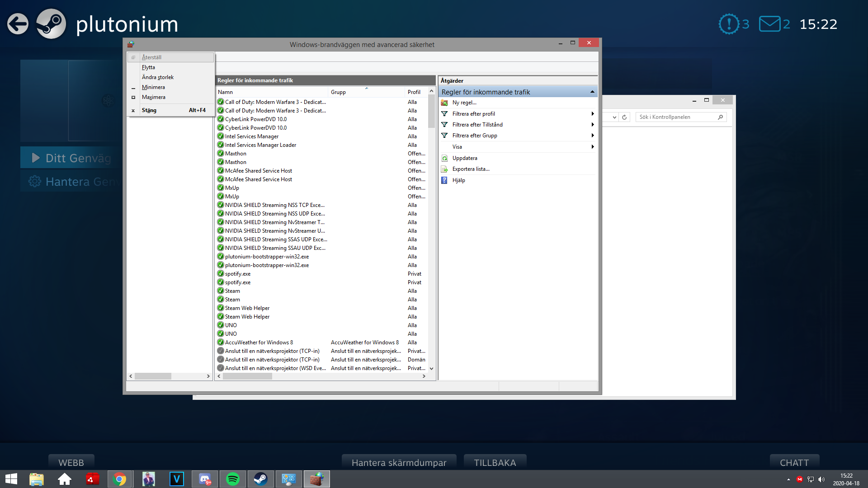Click the WEBB button
The image size is (868, 488).
tap(71, 462)
